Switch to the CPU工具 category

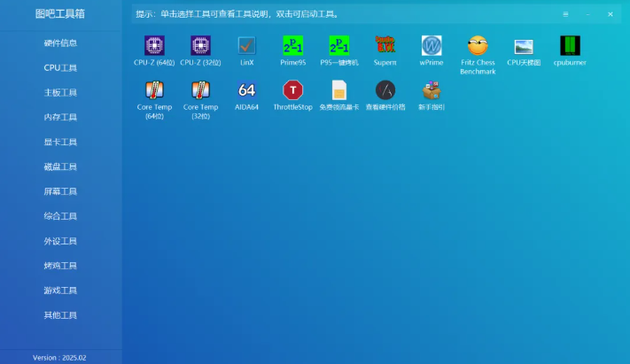click(x=60, y=68)
